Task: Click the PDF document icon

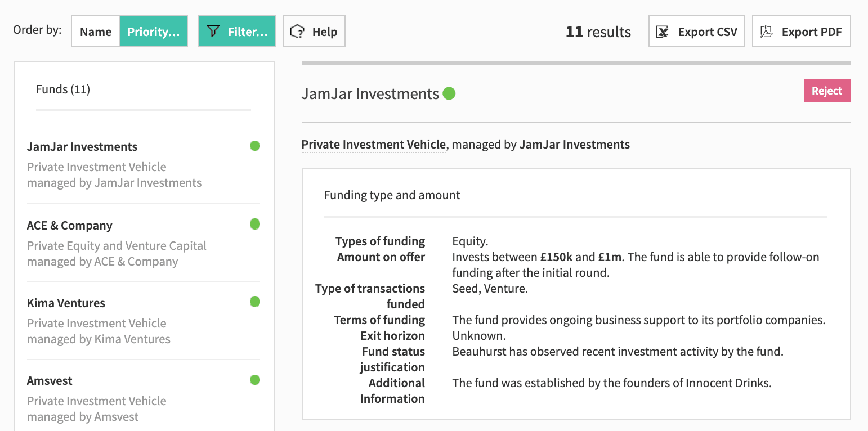Action: 766,32
